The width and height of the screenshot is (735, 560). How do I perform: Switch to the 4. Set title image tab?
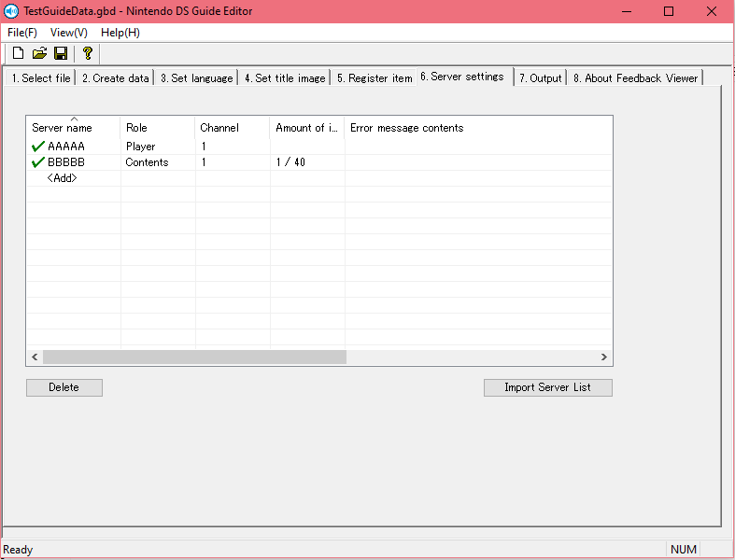[x=285, y=78]
